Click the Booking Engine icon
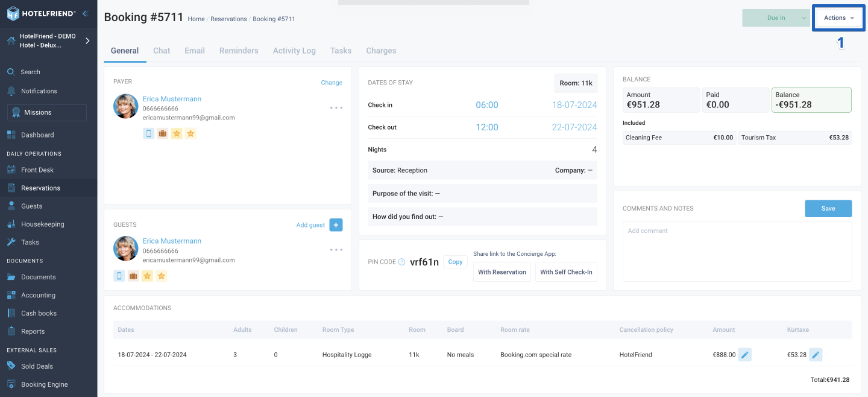The height and width of the screenshot is (397, 868). [11, 384]
